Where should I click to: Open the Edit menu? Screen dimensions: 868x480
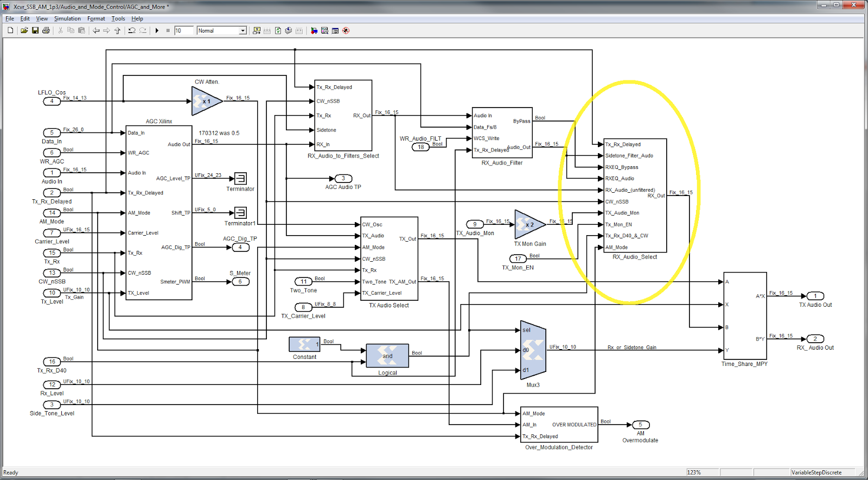[x=25, y=18]
